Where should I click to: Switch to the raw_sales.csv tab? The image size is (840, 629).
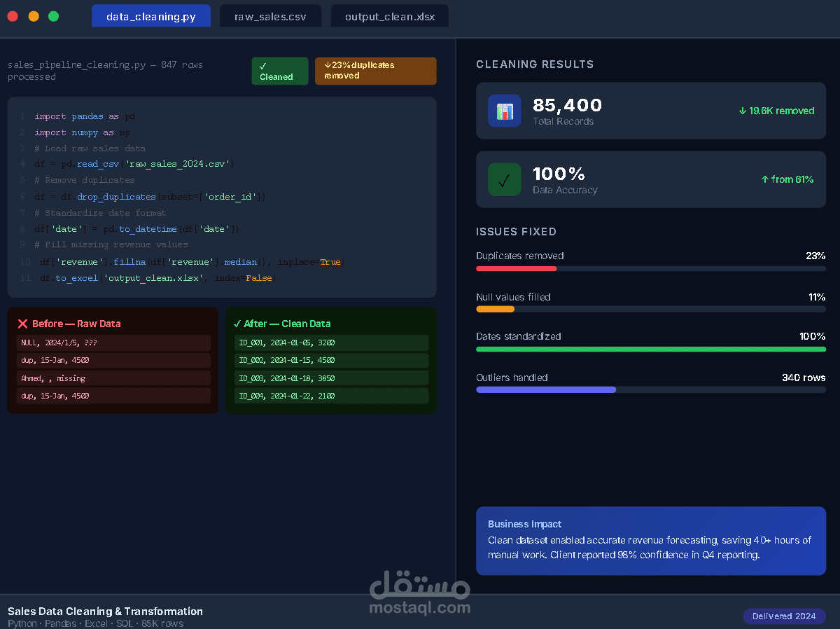(270, 16)
